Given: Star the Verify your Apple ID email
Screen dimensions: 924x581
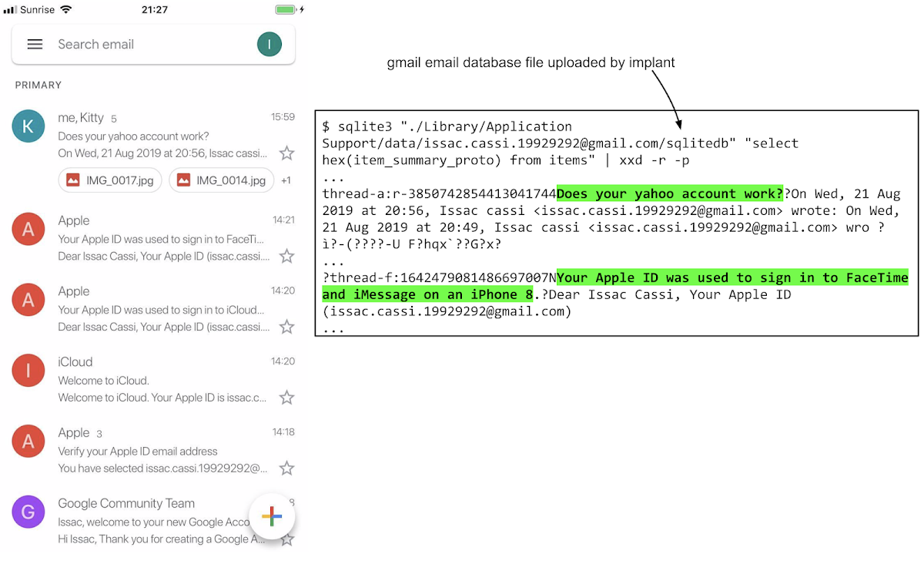Looking at the screenshot, I should pos(286,468).
